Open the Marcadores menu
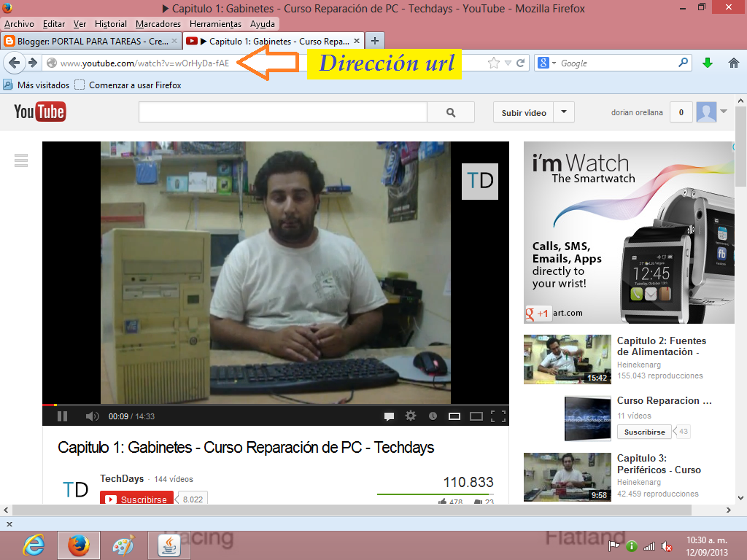The height and width of the screenshot is (560, 747). point(158,24)
